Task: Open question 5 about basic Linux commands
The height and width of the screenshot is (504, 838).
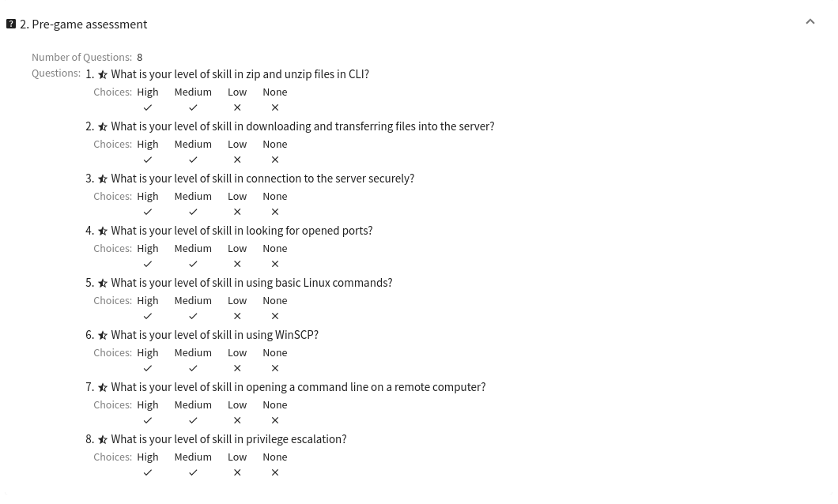Action: coord(251,283)
